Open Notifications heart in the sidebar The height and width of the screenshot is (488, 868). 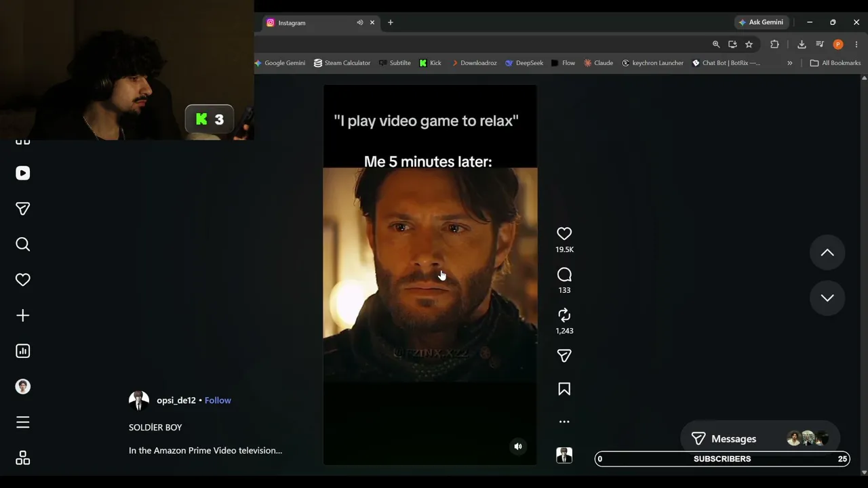click(23, 280)
